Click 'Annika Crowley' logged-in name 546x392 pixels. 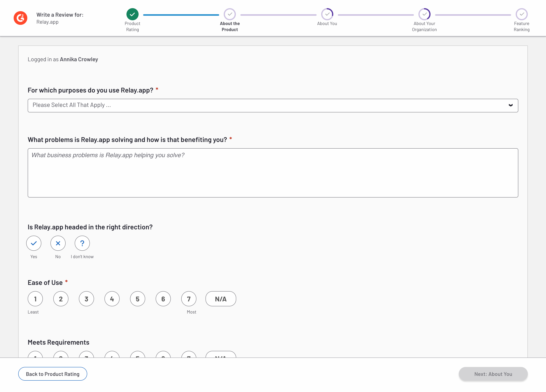(x=79, y=60)
